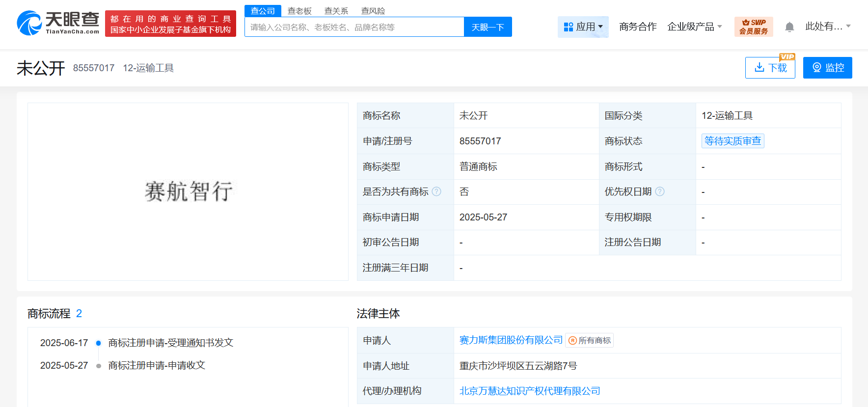Expand the 企业级产品 menu

click(694, 27)
